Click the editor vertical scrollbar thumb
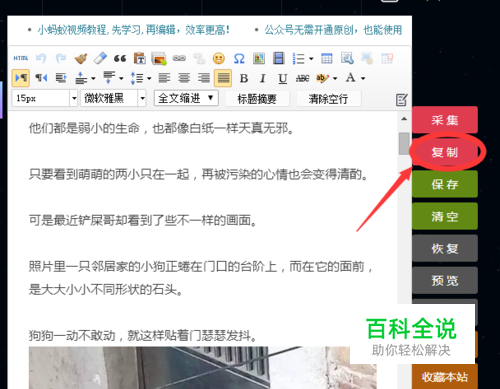The height and width of the screenshot is (389, 500). [x=404, y=143]
